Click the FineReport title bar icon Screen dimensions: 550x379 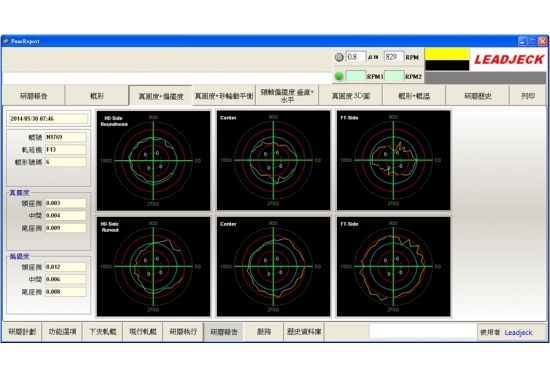[x=6, y=41]
